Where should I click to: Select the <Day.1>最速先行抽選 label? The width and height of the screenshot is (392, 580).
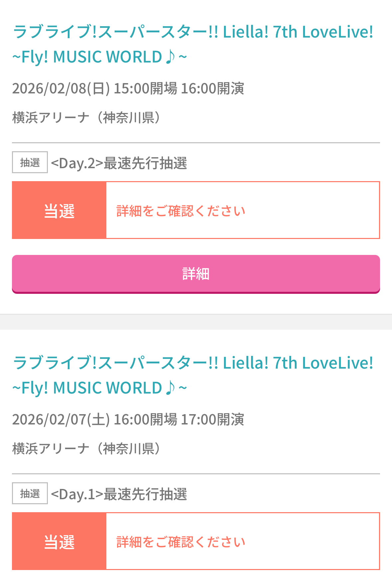point(119,494)
